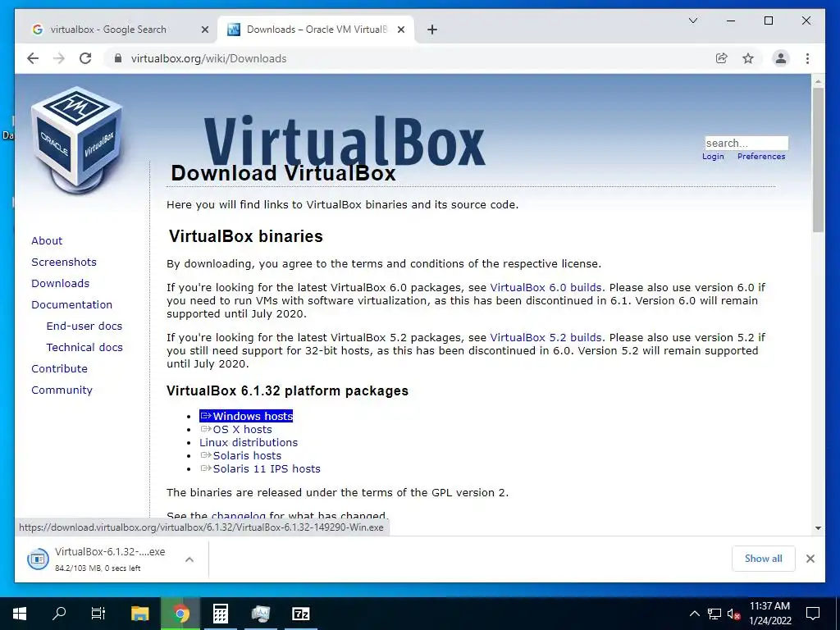
Task: Show all downloads
Action: 763,559
